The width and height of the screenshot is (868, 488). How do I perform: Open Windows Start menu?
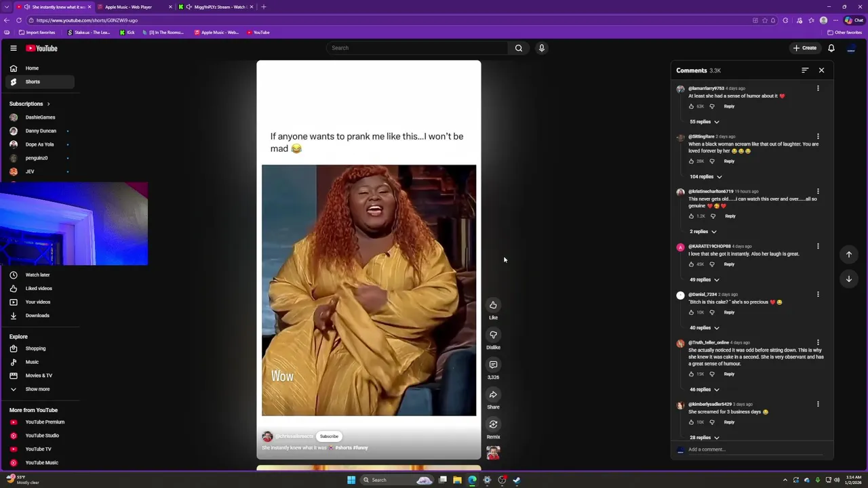pos(351,480)
